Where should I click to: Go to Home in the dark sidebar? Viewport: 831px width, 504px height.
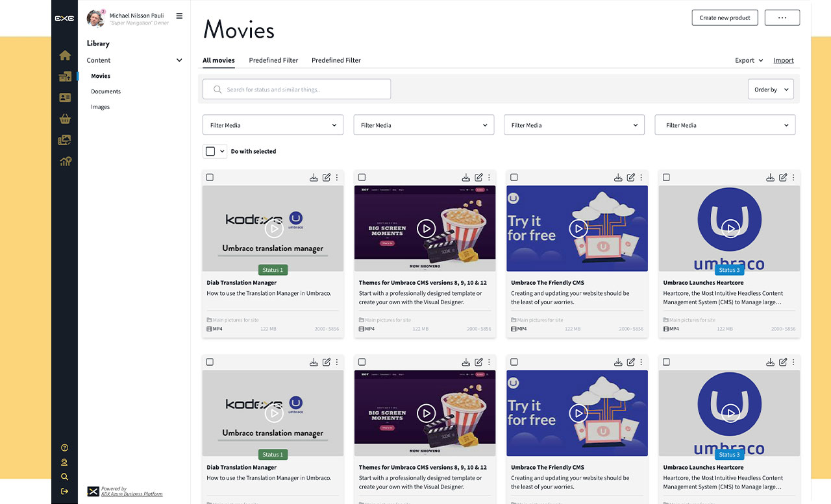click(65, 56)
